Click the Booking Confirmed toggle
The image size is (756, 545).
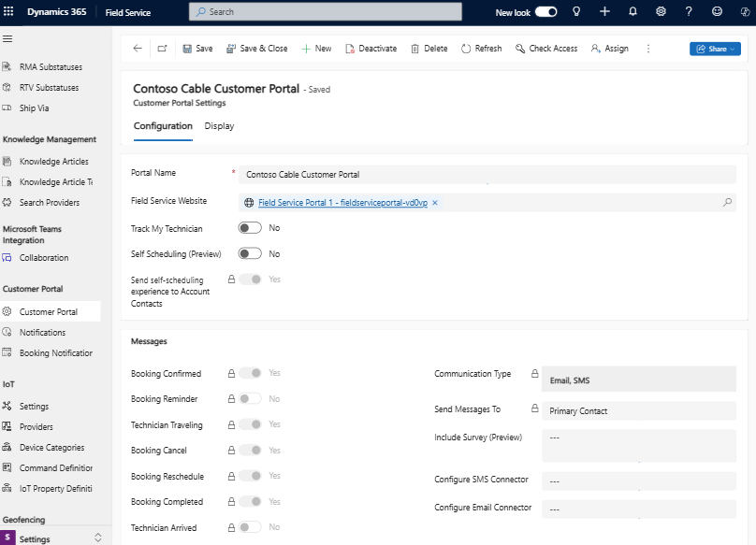250,373
